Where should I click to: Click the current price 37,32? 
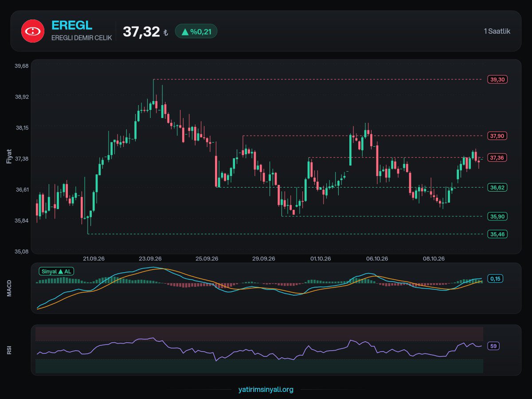coord(141,31)
